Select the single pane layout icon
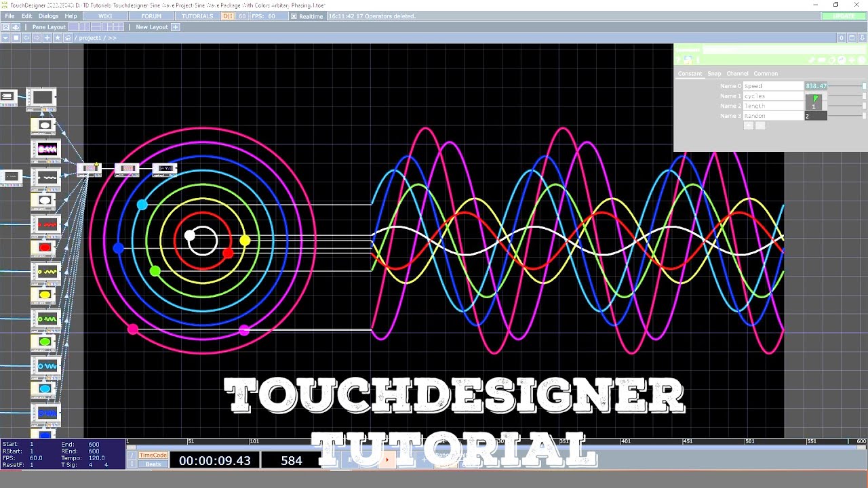868x488 pixels. point(73,27)
